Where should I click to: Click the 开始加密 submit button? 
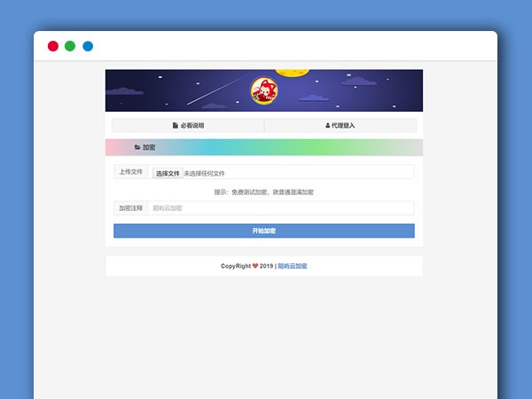pyautogui.click(x=263, y=231)
